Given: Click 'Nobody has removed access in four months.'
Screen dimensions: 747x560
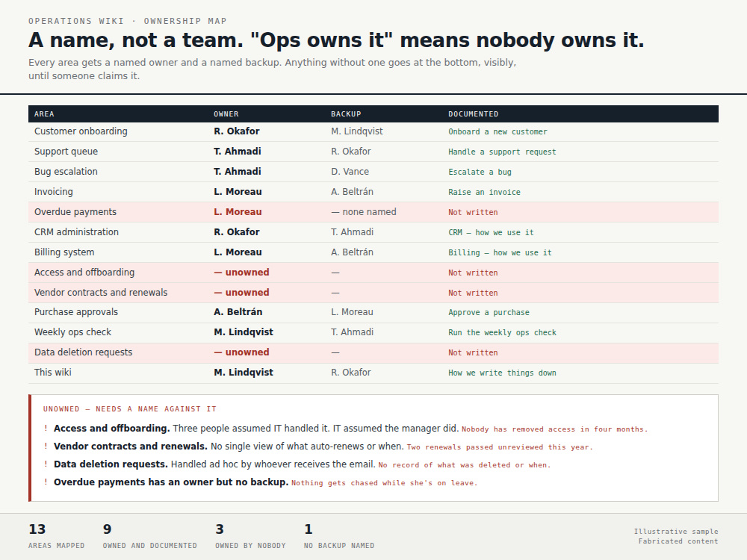Looking at the screenshot, I should coord(554,429).
